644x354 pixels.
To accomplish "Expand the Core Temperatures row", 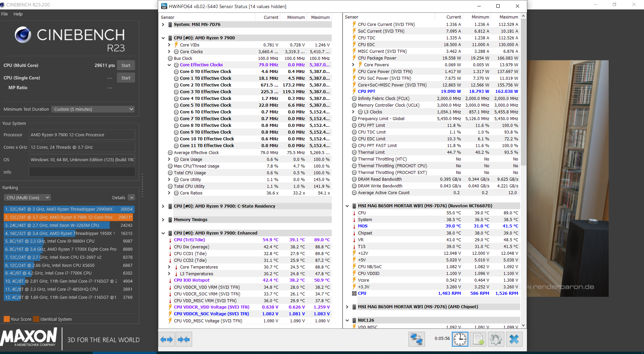I will [x=169, y=267].
